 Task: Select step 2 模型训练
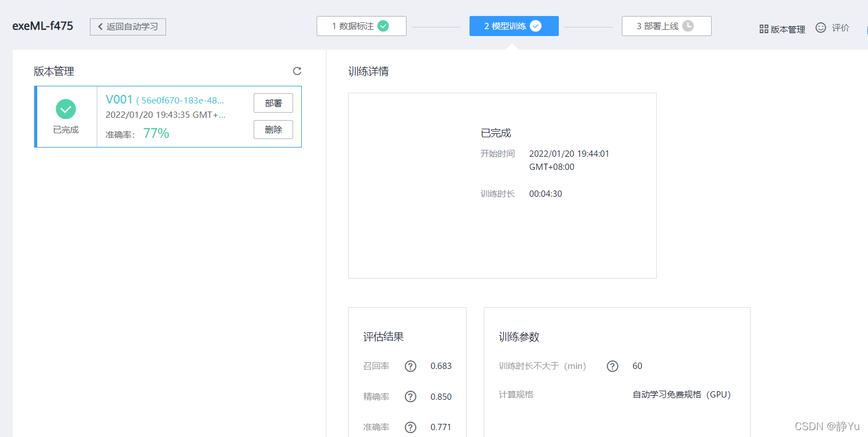pyautogui.click(x=514, y=26)
